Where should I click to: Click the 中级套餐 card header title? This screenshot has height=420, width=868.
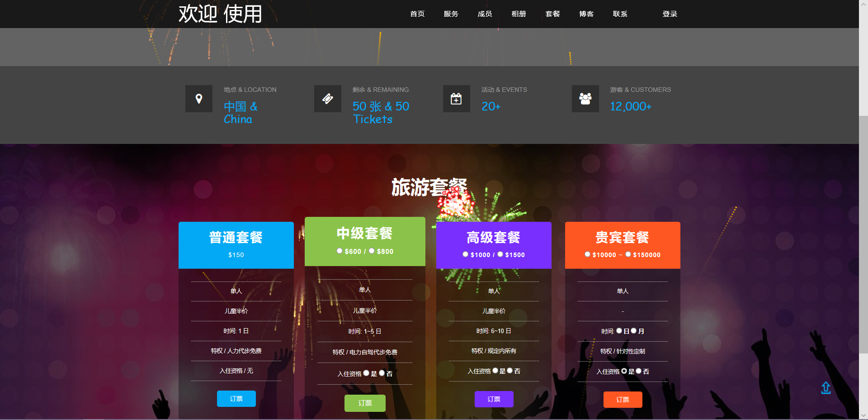coord(365,234)
